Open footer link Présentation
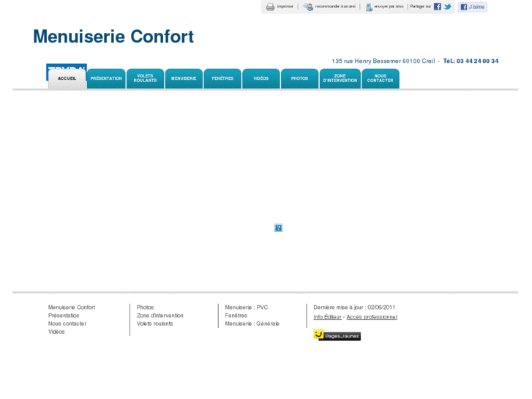Viewport: 532px width, 399px height. coord(64,316)
